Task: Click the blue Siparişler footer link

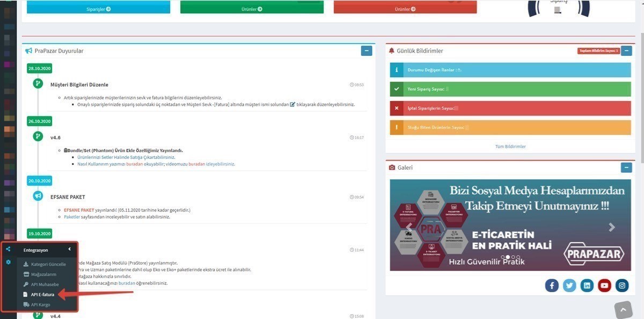Action: coord(98,9)
